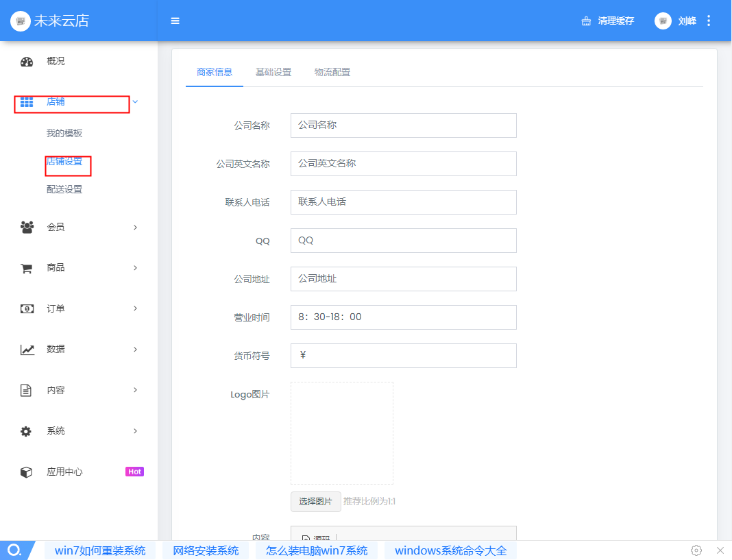
Task: Switch to the 物流配置 tab
Action: 332,72
